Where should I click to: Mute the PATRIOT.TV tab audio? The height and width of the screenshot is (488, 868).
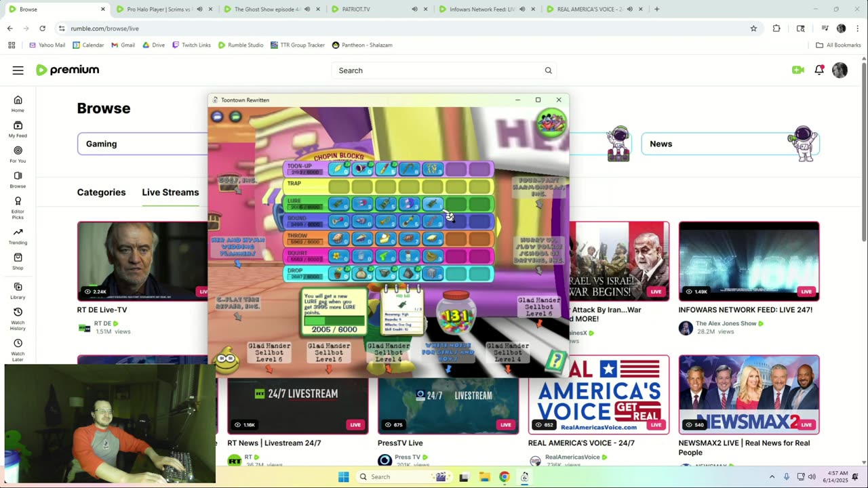[414, 9]
